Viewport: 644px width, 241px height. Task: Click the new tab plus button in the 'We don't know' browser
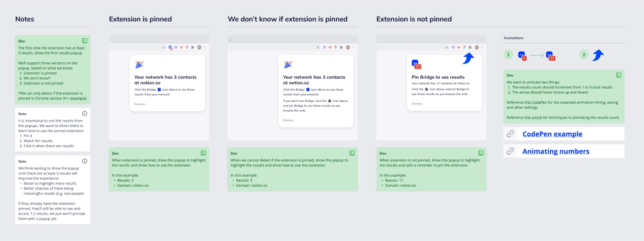coord(230,40)
